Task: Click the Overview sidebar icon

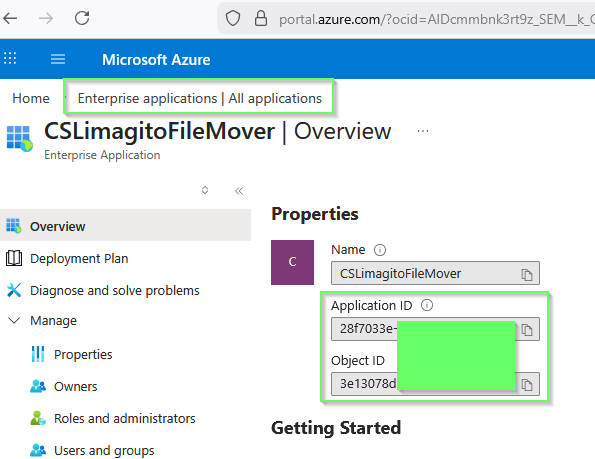Action: tap(14, 226)
